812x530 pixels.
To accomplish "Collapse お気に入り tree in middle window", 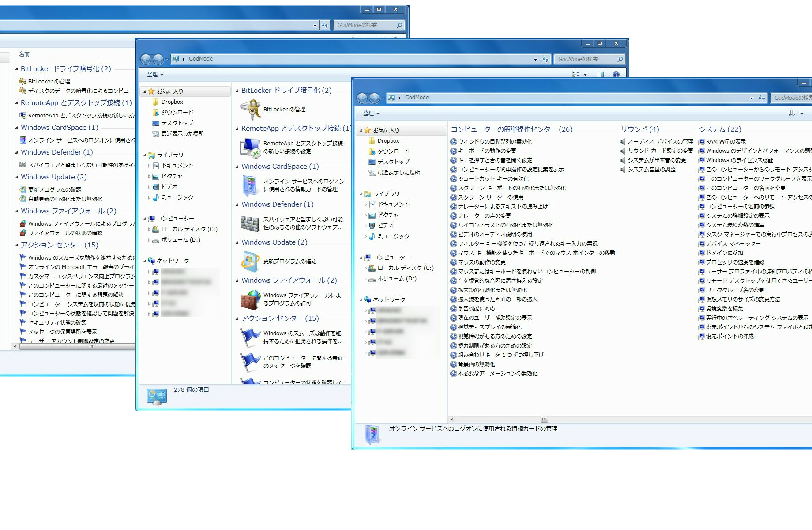I will tap(145, 91).
